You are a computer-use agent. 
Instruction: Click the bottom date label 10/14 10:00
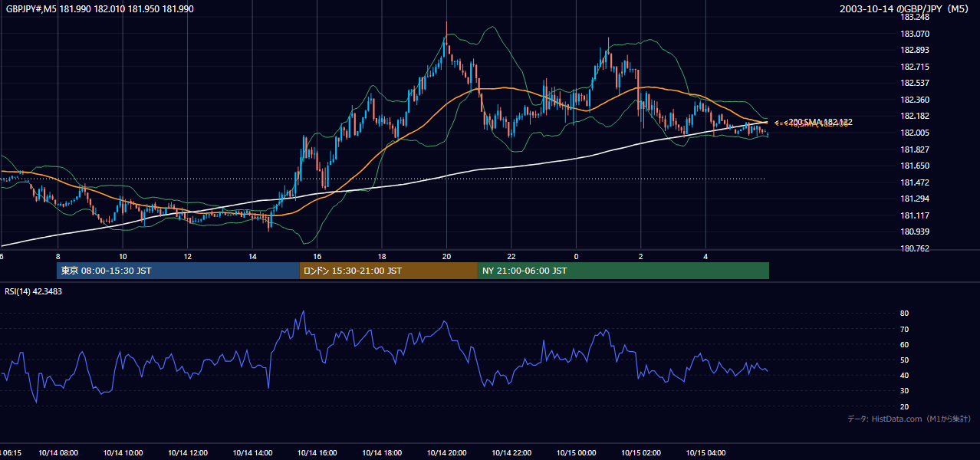[123, 453]
